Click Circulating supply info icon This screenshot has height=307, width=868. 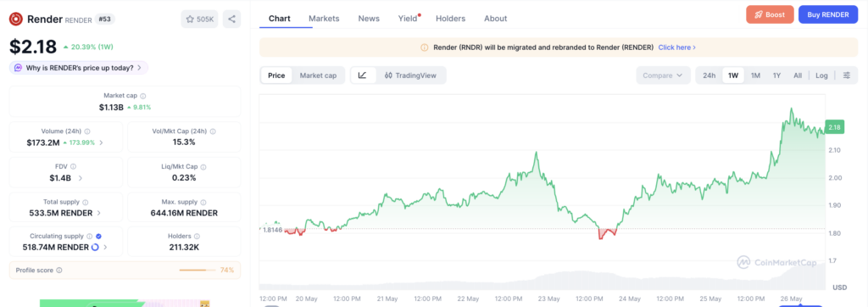coord(89,236)
